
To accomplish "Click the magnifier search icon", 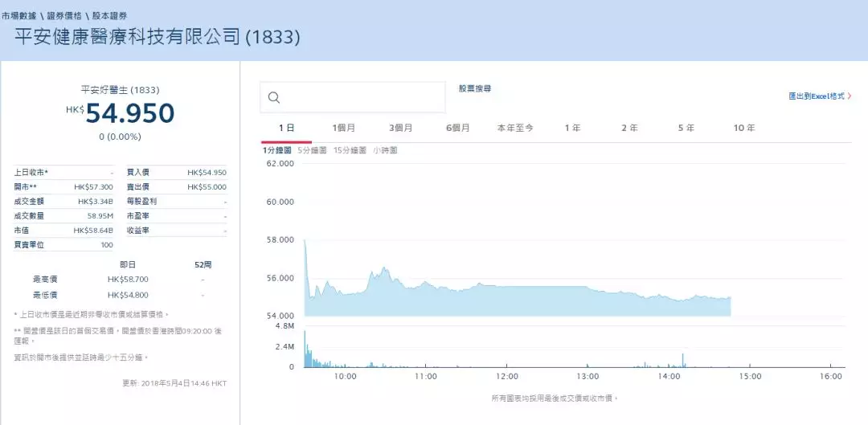I will click(x=273, y=98).
